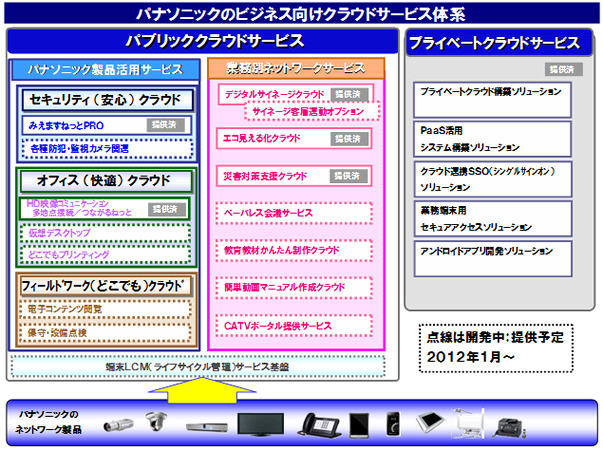Select the flat recorder device image
The image size is (603, 451).
click(x=207, y=426)
